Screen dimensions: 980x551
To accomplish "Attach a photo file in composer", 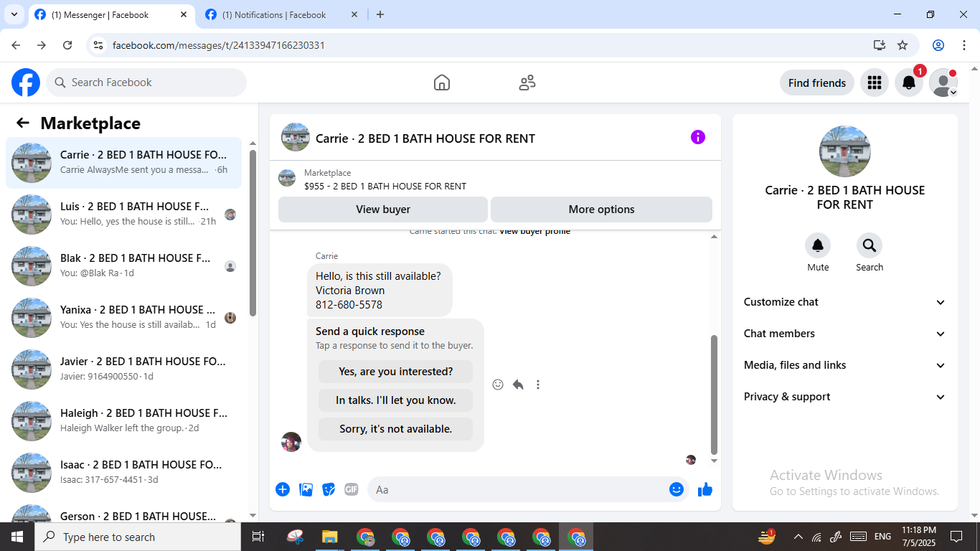I will coord(306,489).
